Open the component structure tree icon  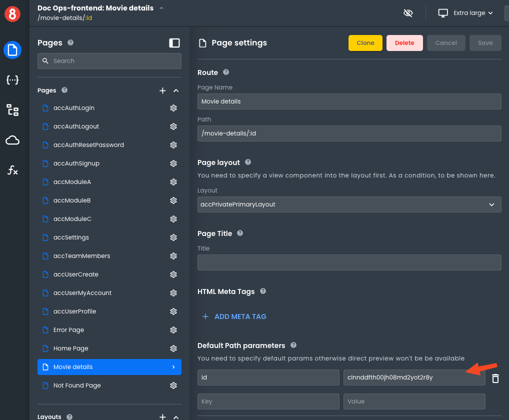tap(12, 110)
